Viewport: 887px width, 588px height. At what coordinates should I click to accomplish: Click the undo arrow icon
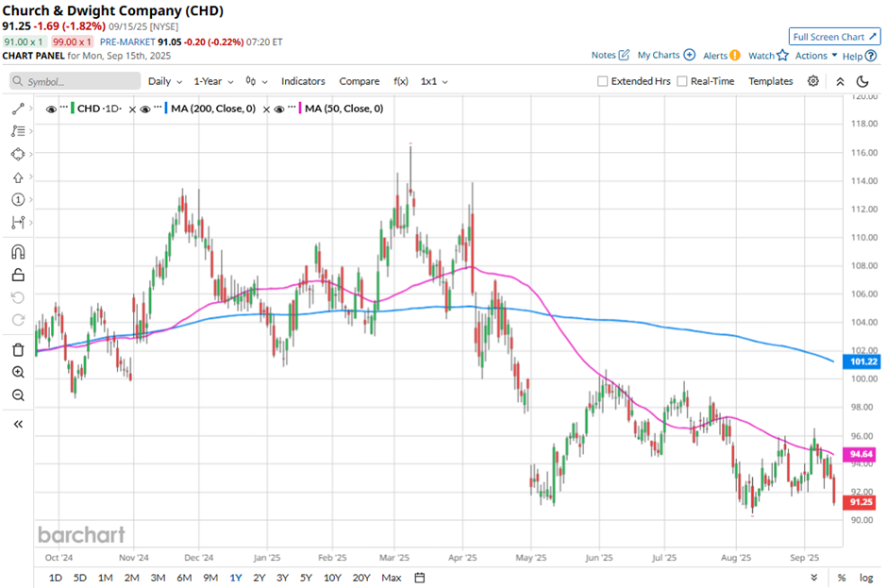point(18,297)
